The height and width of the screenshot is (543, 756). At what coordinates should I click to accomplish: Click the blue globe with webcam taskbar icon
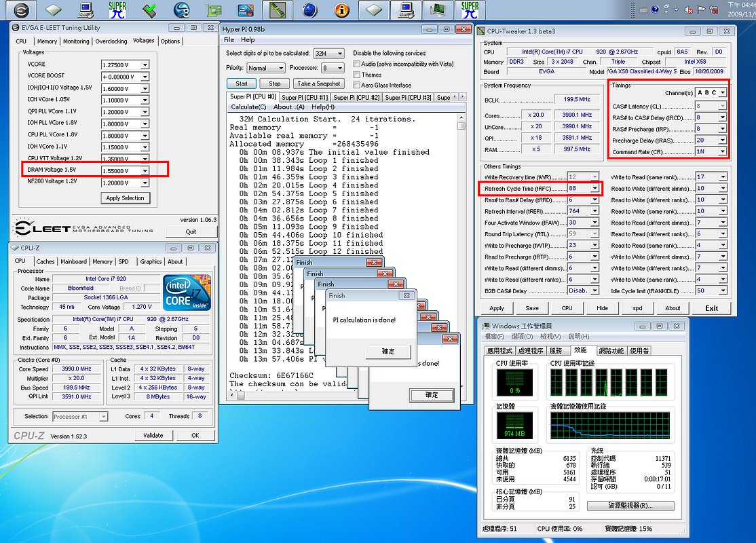tap(181, 10)
